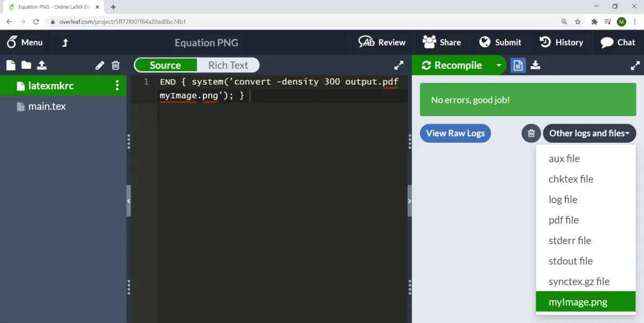Toggle fullscreen on the PDF preview pane
644x323 pixels.
pos(635,65)
